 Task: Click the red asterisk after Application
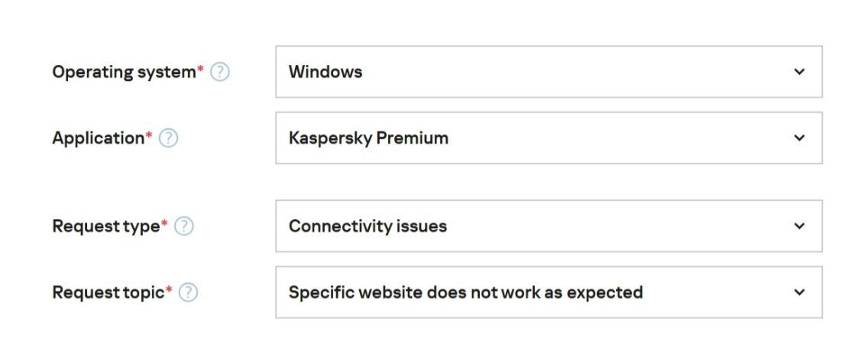(x=149, y=135)
